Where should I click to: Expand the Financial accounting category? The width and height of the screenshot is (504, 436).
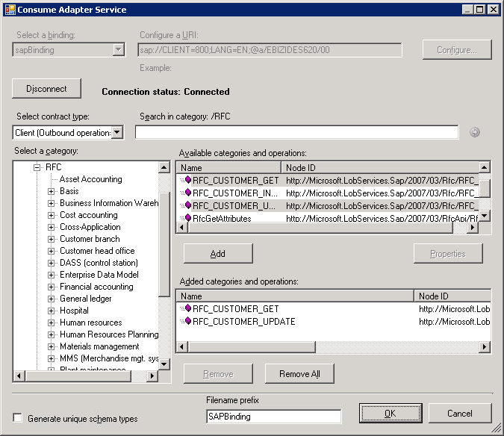[x=51, y=287]
